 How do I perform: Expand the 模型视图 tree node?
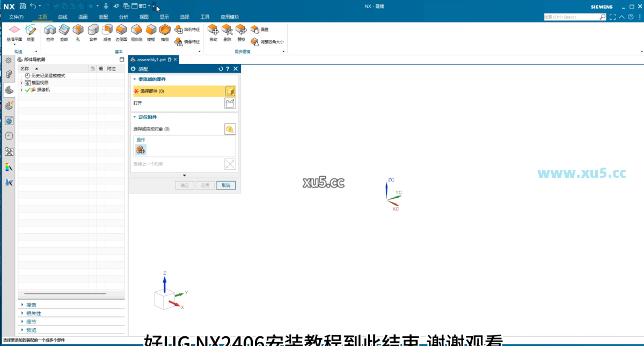[x=21, y=83]
